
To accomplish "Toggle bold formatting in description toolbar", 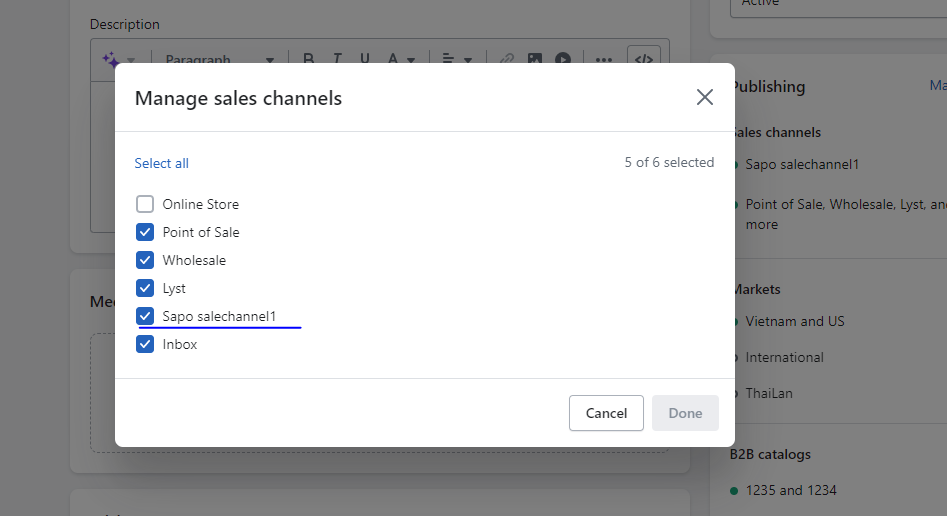I will coord(309,59).
